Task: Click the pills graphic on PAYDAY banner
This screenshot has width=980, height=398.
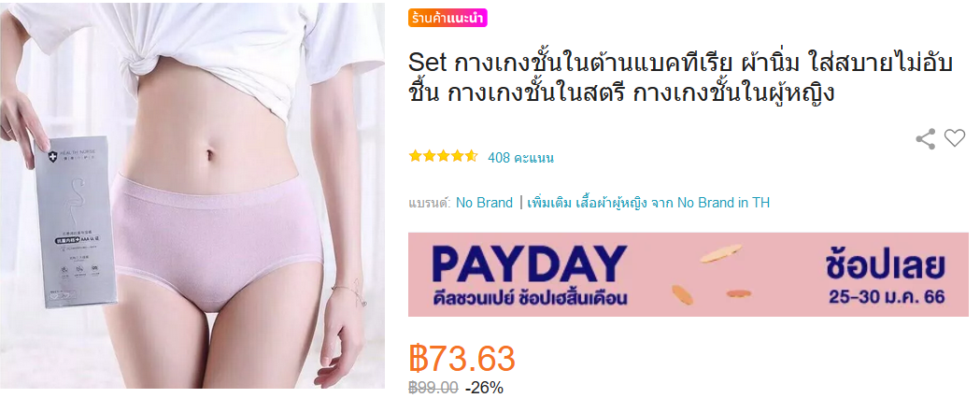Action: 713,275
